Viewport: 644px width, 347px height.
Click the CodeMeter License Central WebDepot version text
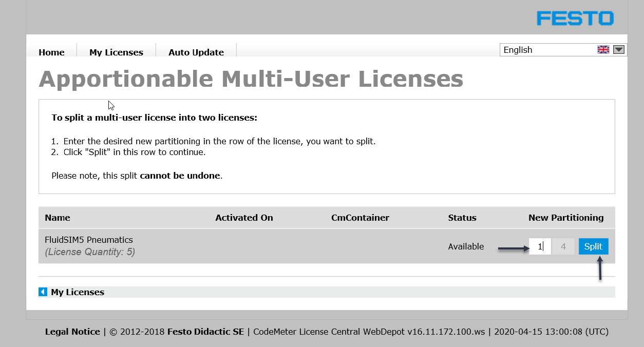pyautogui.click(x=369, y=332)
